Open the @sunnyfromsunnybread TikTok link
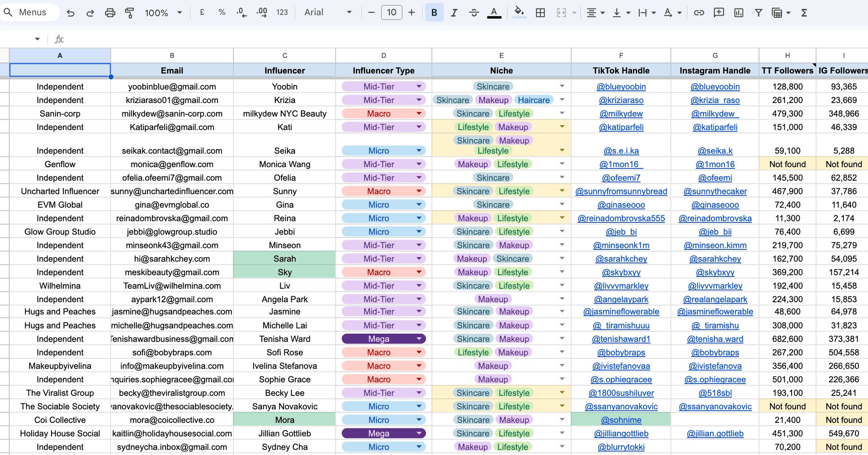The width and height of the screenshot is (868, 455). pos(621,192)
